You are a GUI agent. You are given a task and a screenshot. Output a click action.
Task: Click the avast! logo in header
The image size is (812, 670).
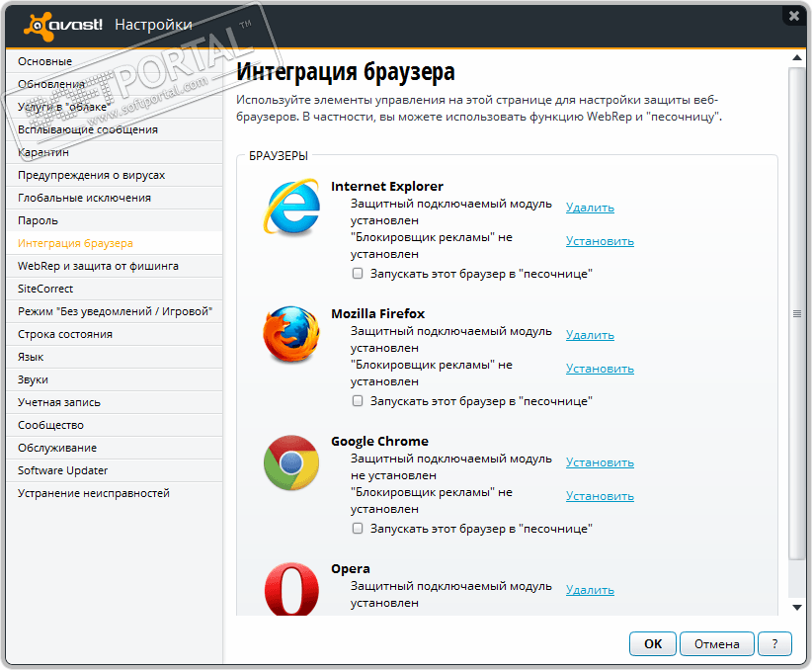click(62, 25)
